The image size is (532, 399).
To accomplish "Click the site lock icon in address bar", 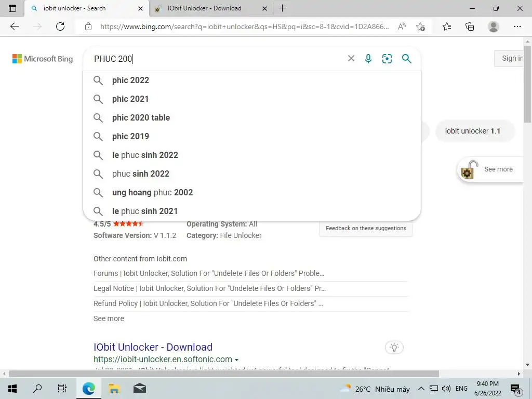I will [88, 26].
